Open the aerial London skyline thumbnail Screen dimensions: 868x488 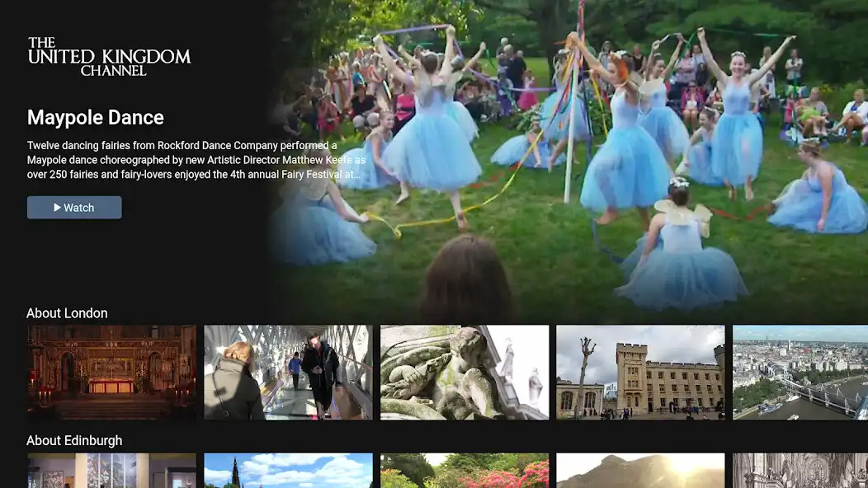(x=800, y=372)
